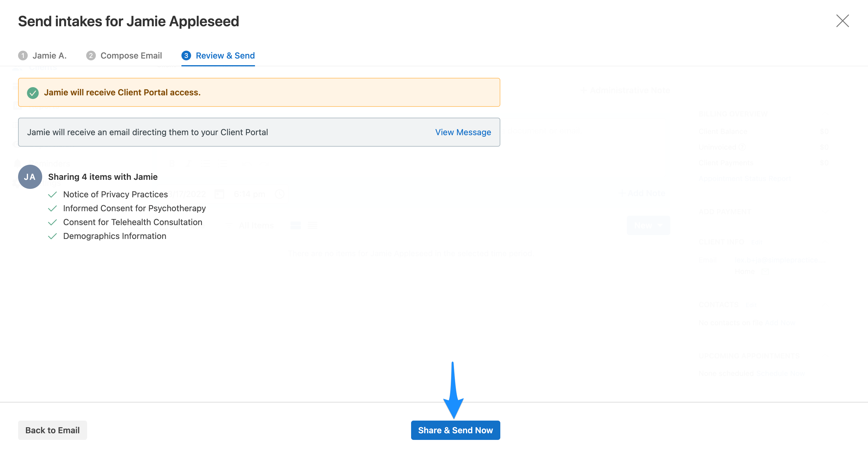Click the checkmark beside Informed Consent for Psychotherapy

pos(52,208)
